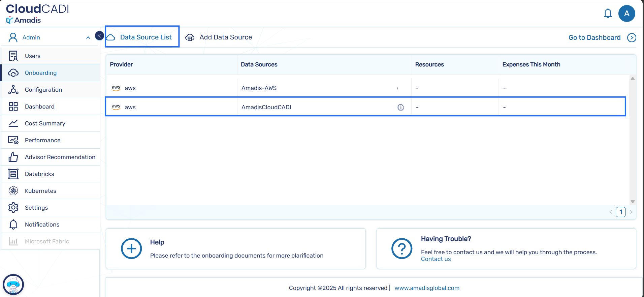The height and width of the screenshot is (297, 644).
Task: Click the Contact us link
Action: tap(436, 259)
